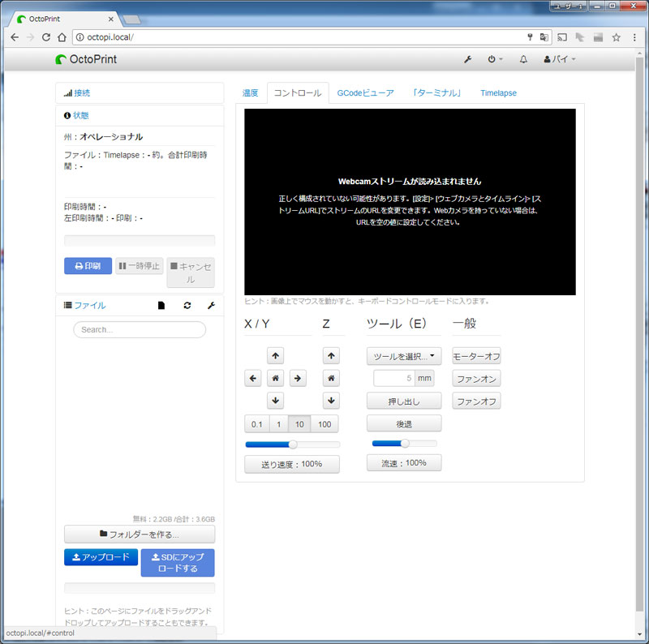Select 0.1 jog distance
Viewport: 649px width, 644px height.
(x=257, y=424)
